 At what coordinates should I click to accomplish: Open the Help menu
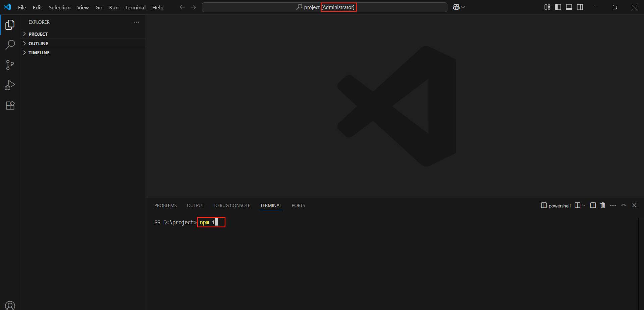pyautogui.click(x=158, y=7)
